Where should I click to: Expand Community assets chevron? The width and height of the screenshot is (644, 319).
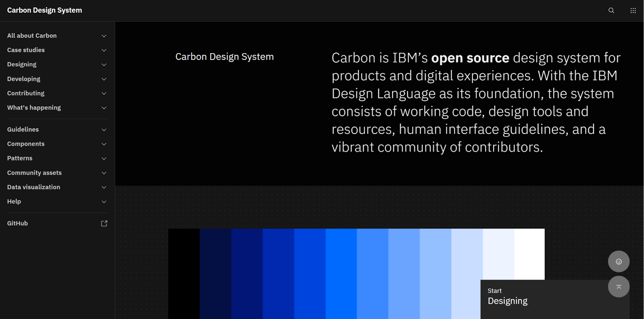(104, 173)
